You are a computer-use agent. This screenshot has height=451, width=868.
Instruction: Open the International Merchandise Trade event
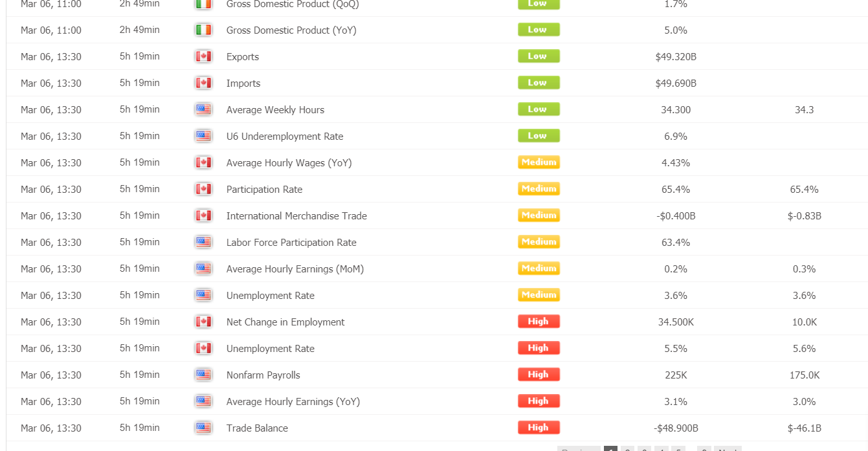pyautogui.click(x=296, y=216)
